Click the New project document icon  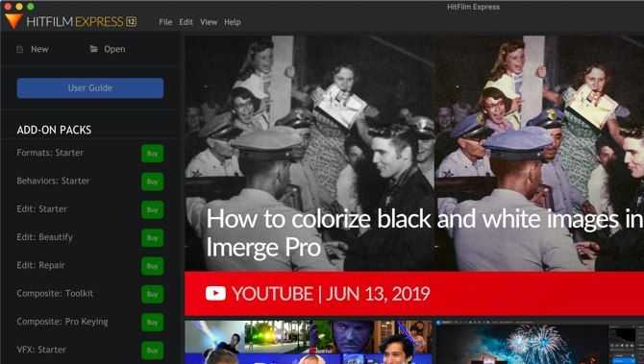(19, 50)
